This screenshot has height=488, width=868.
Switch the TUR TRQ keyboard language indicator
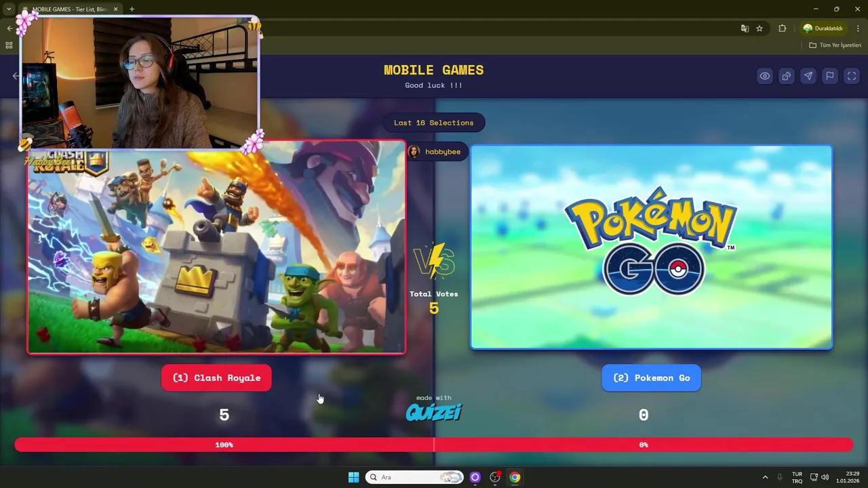click(797, 477)
